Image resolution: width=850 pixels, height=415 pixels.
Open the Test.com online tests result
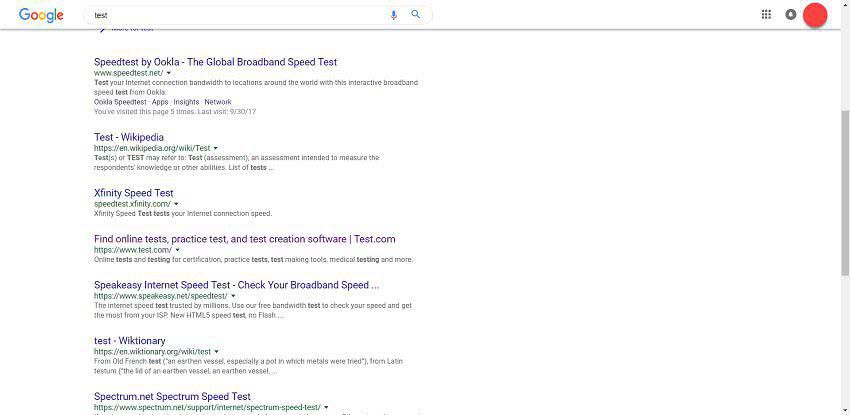coord(244,239)
